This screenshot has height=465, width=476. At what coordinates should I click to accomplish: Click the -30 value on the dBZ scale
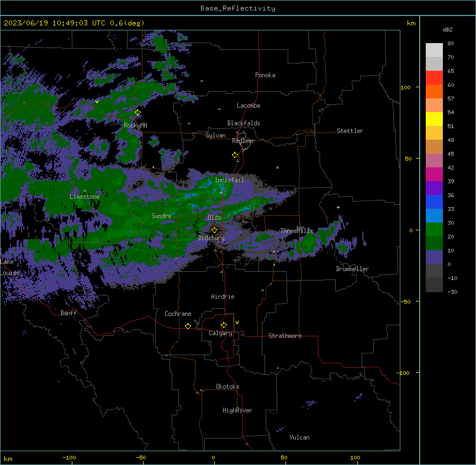[x=452, y=292]
